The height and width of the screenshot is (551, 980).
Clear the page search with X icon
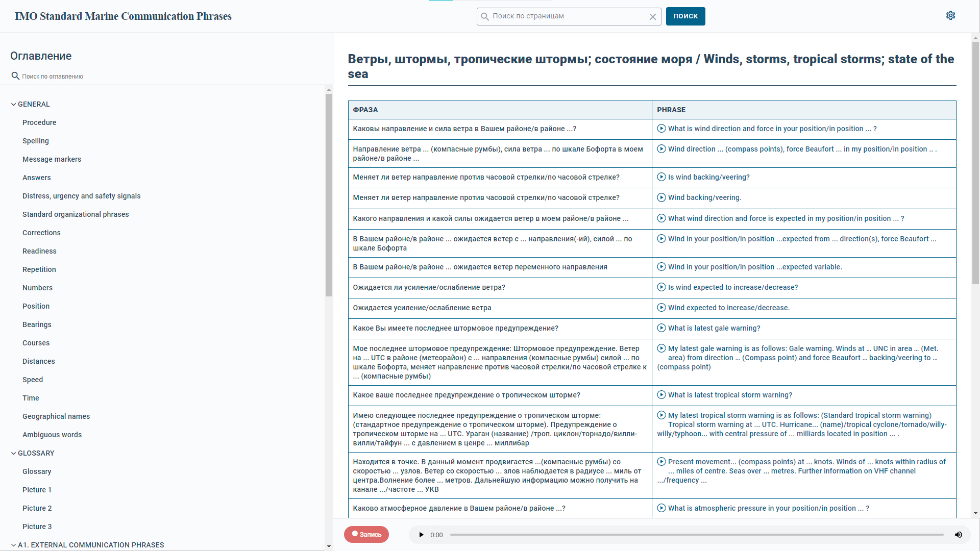click(x=653, y=17)
